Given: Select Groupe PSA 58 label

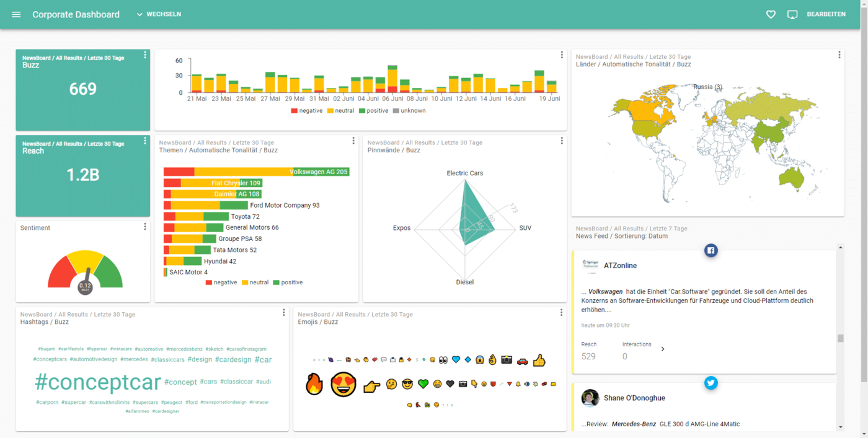Looking at the screenshot, I should click(240, 239).
